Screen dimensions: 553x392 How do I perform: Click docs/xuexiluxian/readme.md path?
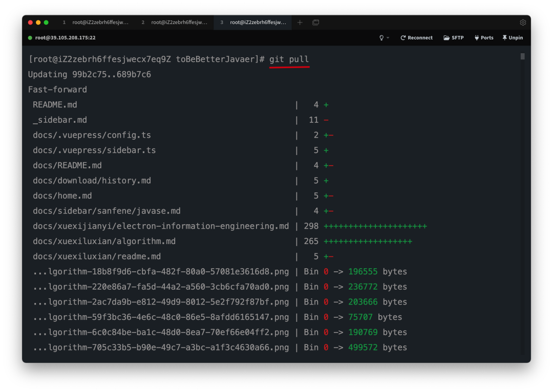tap(97, 256)
